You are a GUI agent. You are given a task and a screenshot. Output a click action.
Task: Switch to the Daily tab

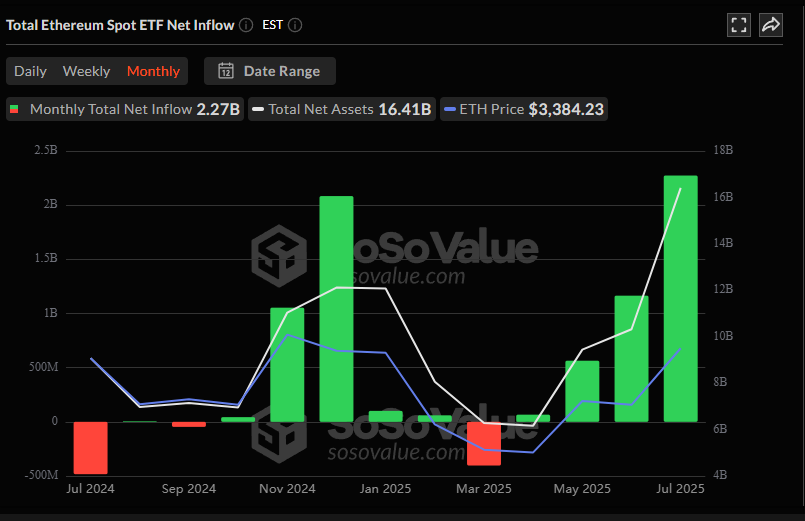tap(30, 71)
